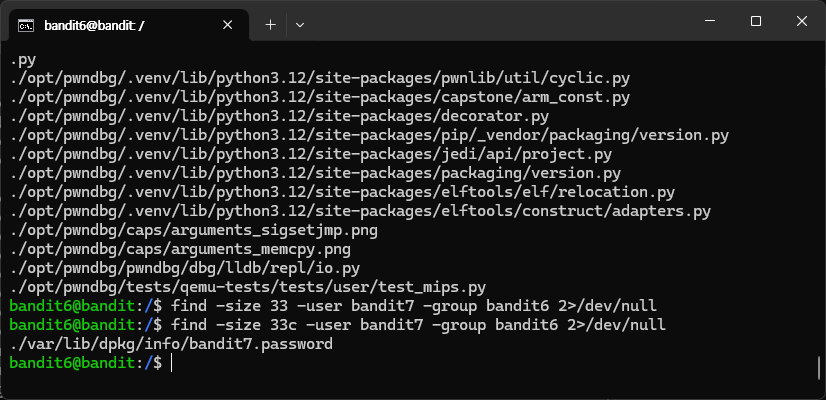
Task: Maximize the terminal window
Action: (756, 21)
